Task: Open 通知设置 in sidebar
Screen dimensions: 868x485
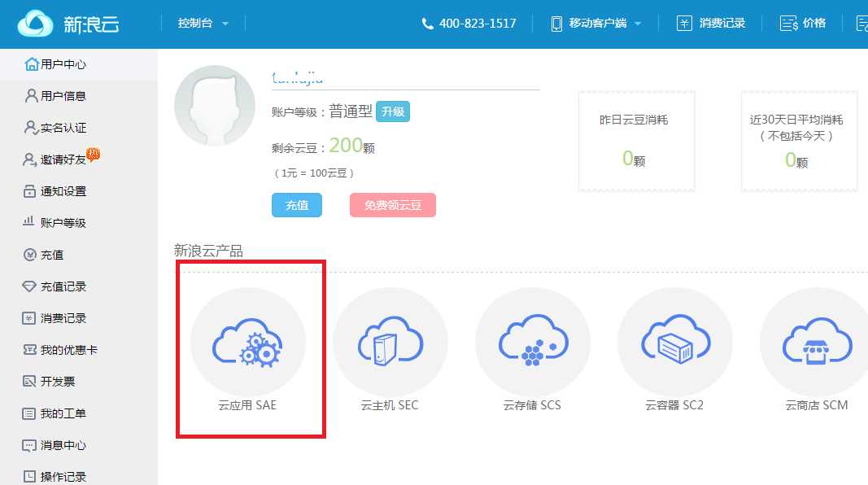Action: [x=63, y=191]
